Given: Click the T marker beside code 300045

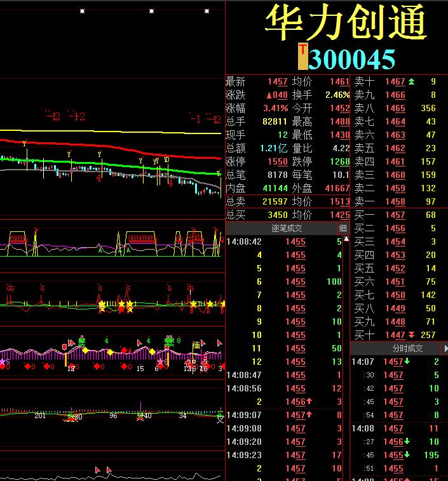Looking at the screenshot, I should (303, 57).
